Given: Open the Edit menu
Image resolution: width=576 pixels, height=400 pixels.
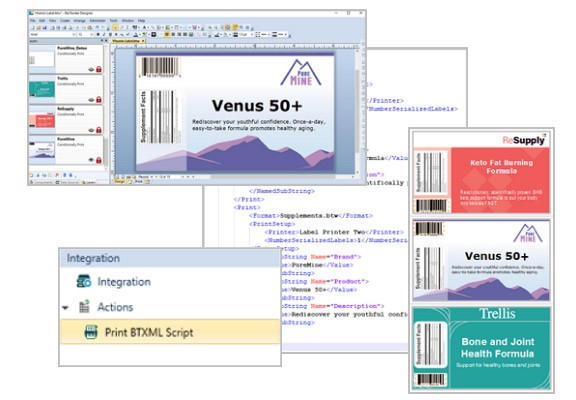Looking at the screenshot, I should 42,21.
